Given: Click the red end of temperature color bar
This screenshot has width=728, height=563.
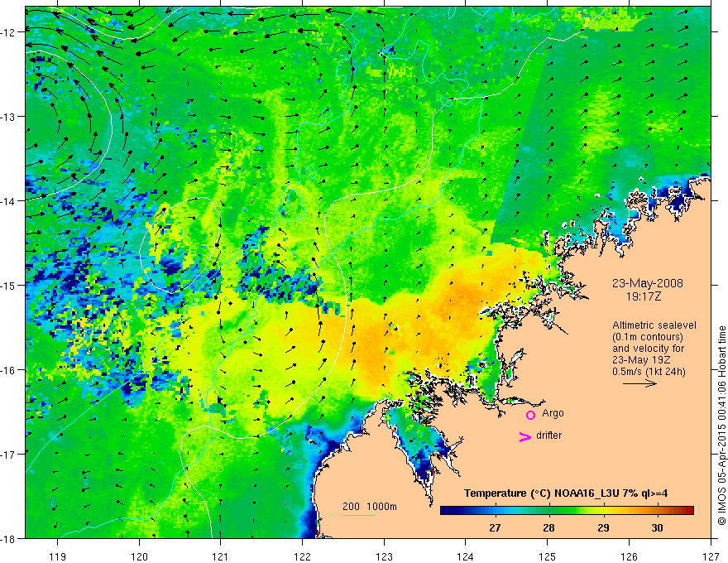Looking at the screenshot, I should (x=689, y=511).
